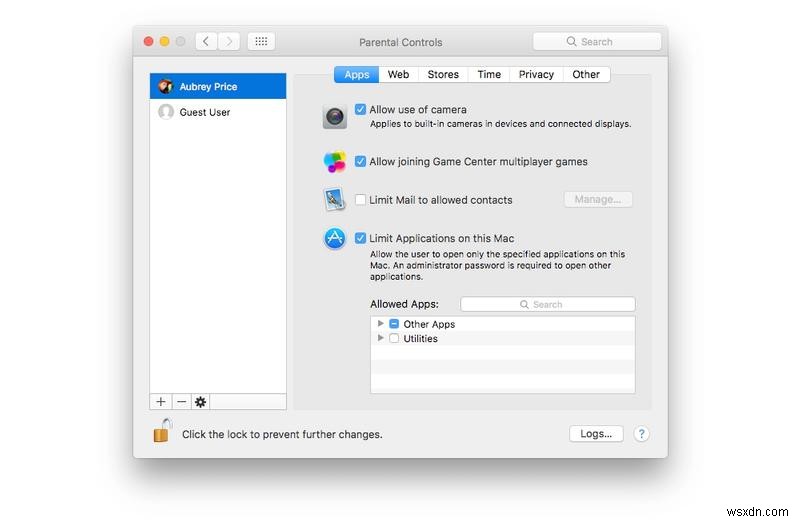The width and height of the screenshot is (800, 522).
Task: Open help with question mark button
Action: click(x=641, y=434)
